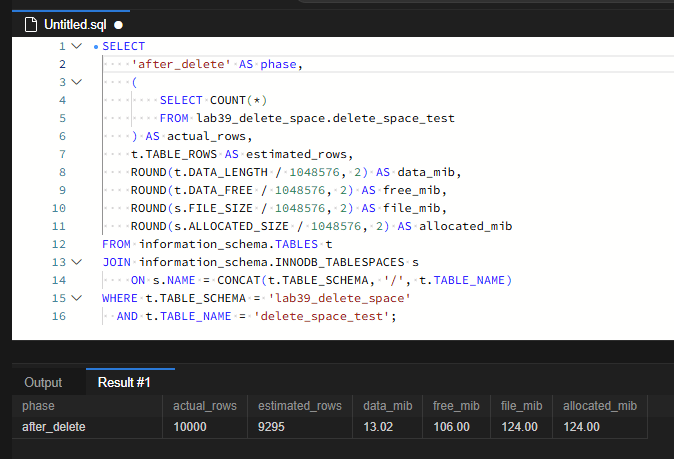Click information_schema.TABLES on line 12

(228, 244)
